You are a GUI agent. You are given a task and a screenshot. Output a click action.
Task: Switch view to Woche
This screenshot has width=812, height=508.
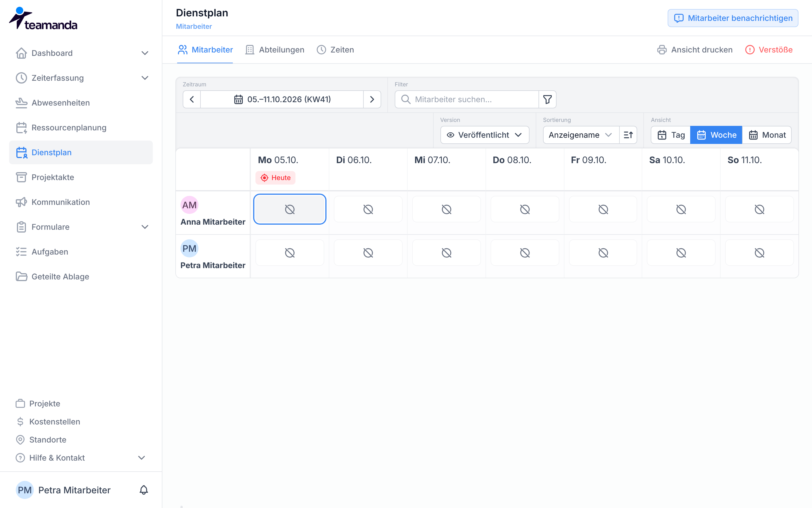[x=716, y=135]
